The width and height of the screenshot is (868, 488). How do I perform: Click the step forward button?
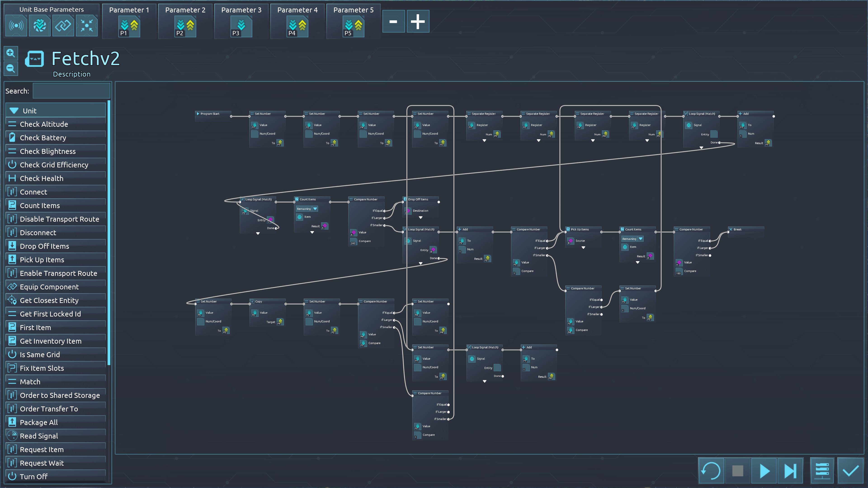coord(790,471)
